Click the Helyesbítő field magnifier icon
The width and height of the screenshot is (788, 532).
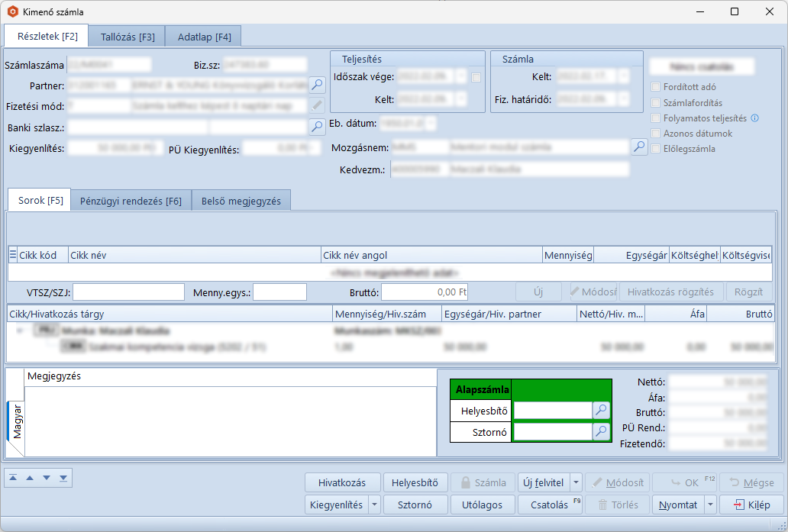pyautogui.click(x=602, y=411)
